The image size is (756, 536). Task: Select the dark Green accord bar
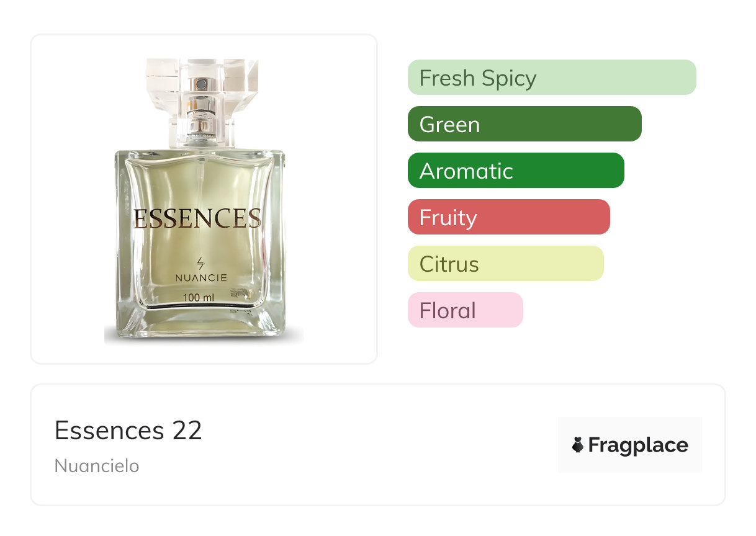524,124
